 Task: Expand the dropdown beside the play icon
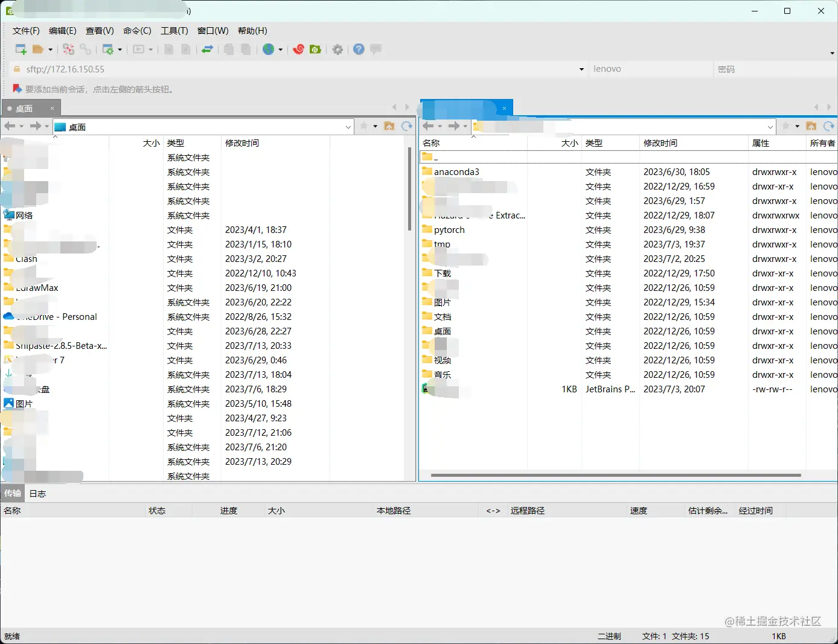pos(151,49)
